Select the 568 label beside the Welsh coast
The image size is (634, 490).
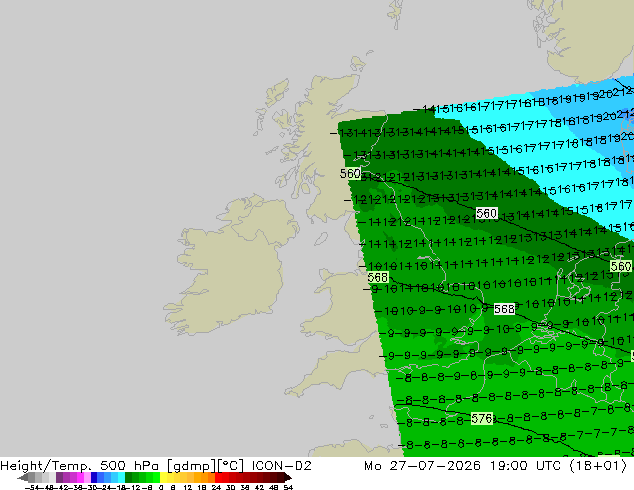tap(378, 277)
